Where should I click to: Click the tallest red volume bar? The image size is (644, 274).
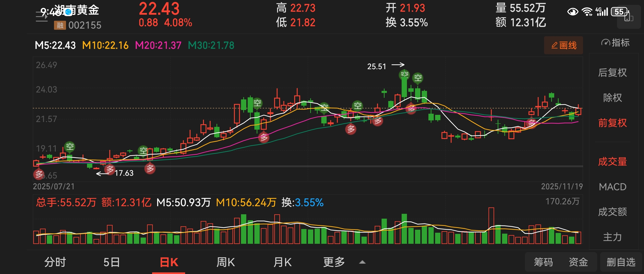tap(491, 226)
